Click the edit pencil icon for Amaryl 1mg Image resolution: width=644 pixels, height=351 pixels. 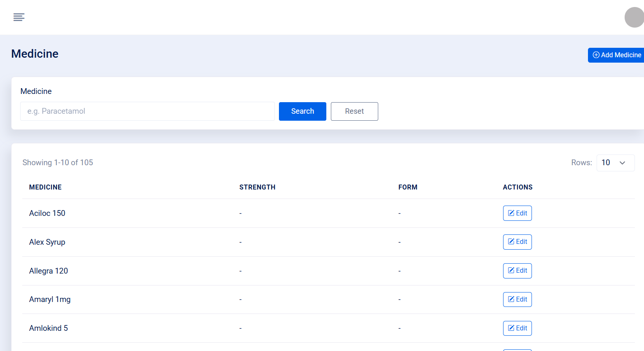511,300
